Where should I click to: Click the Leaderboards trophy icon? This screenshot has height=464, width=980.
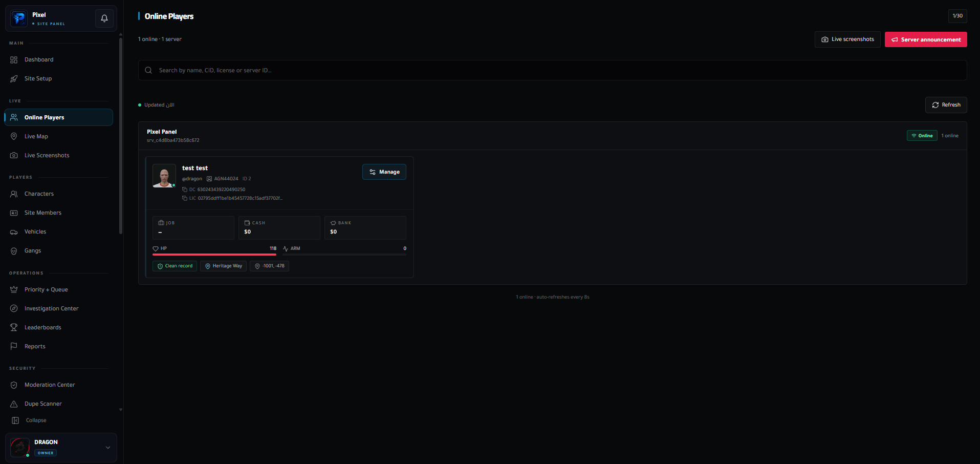pos(14,327)
